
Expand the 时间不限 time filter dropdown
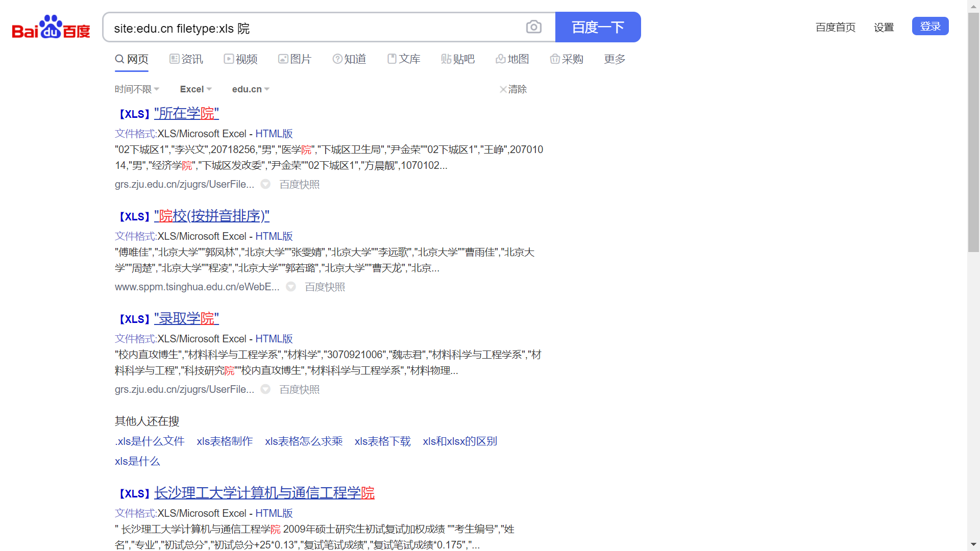137,89
